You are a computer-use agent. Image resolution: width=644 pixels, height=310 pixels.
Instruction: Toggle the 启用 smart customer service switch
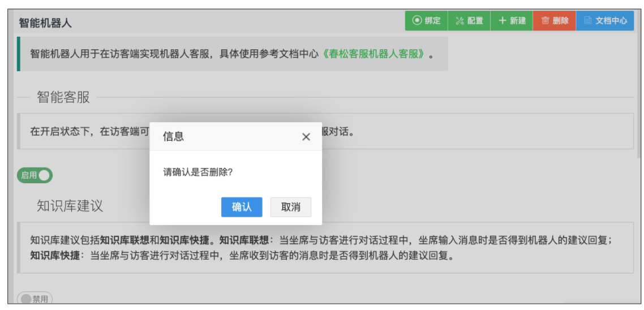point(35,175)
